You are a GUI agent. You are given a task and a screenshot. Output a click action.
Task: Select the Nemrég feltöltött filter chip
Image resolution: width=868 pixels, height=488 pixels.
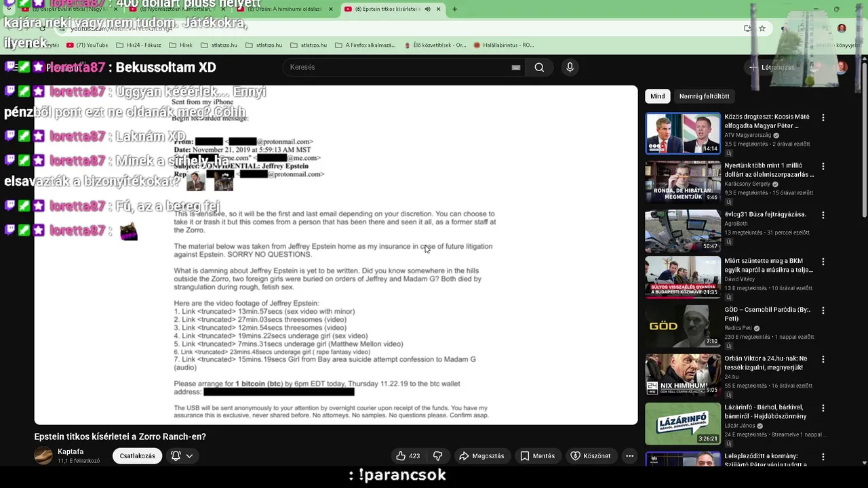704,96
